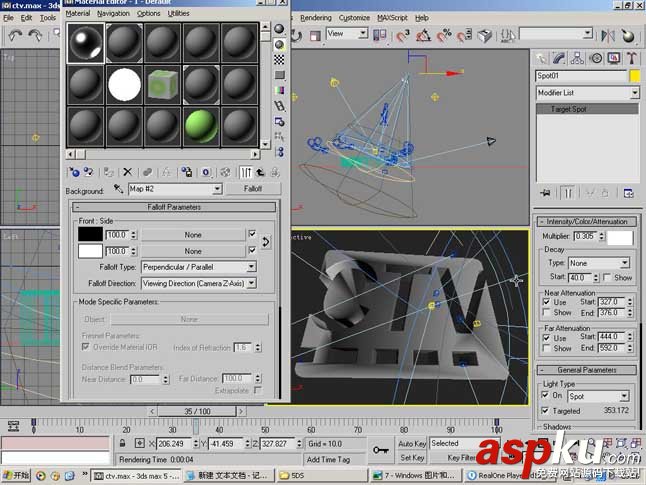Open the Display command panel tab
646x485 pixels.
coord(614,59)
